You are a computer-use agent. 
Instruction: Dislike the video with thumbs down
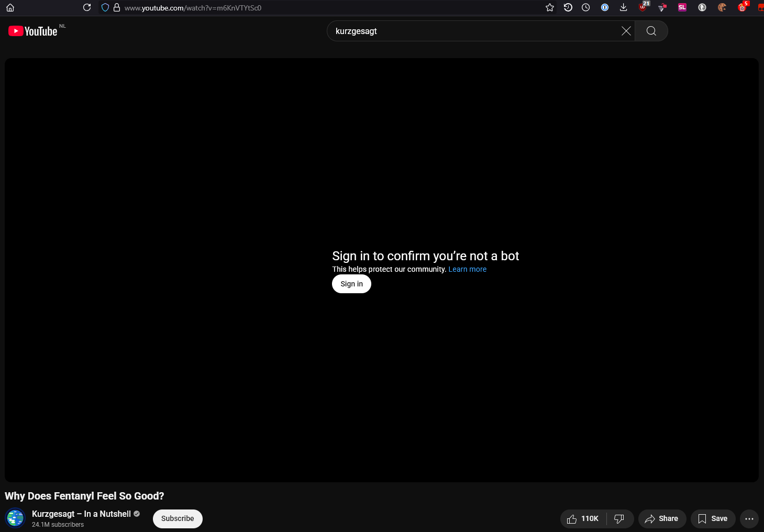[619, 518]
